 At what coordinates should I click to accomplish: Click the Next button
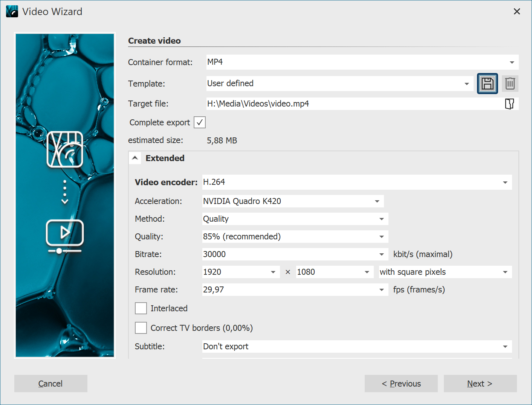(480, 384)
